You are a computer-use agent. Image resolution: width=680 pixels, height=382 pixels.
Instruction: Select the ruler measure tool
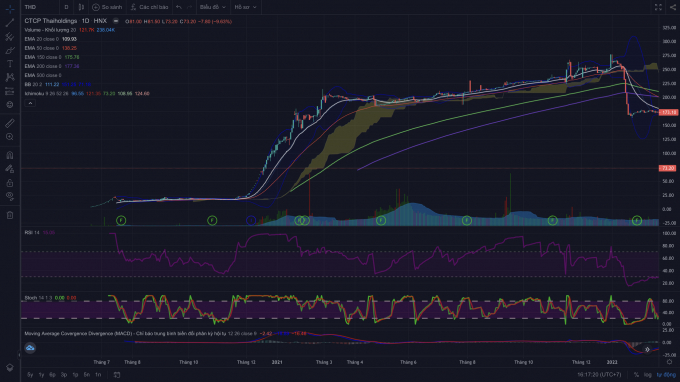coord(10,124)
